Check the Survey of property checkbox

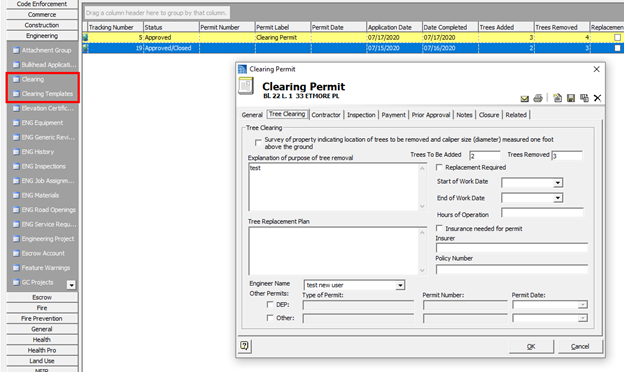[x=258, y=142]
